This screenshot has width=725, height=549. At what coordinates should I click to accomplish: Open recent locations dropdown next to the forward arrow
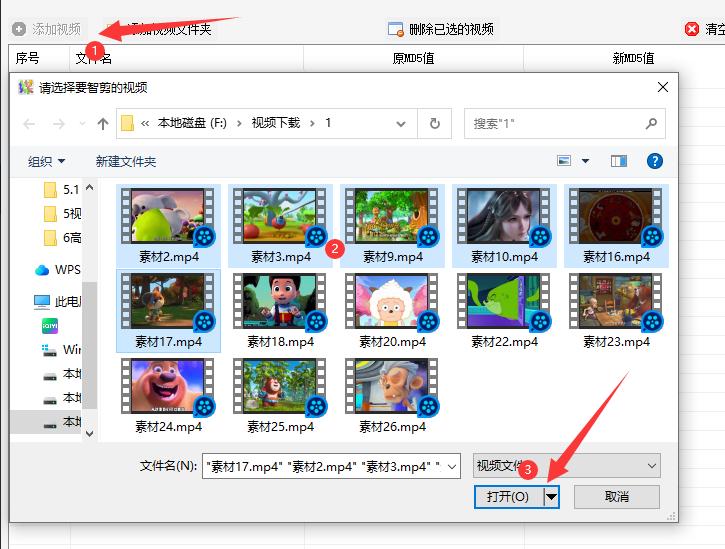(x=82, y=123)
